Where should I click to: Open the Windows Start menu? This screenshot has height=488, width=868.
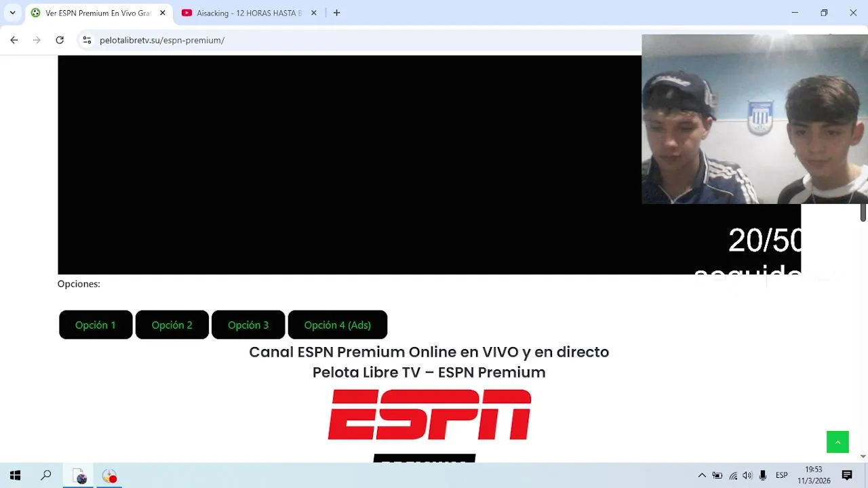(15, 476)
